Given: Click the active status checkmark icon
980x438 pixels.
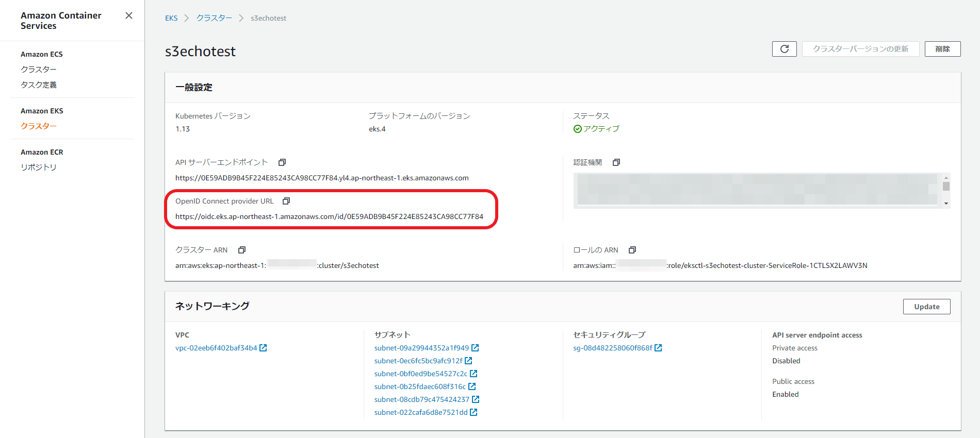Looking at the screenshot, I should tap(578, 129).
